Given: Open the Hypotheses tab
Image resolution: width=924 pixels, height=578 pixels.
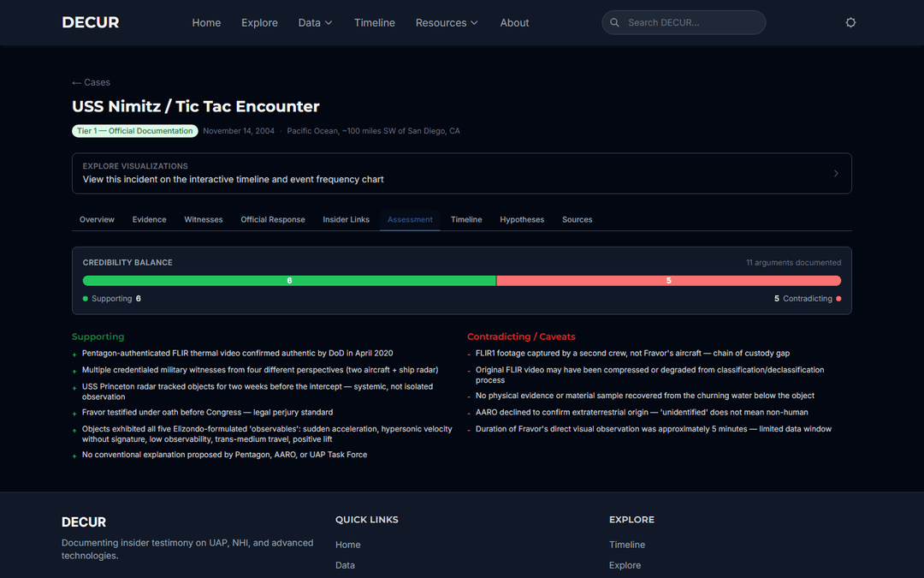Looking at the screenshot, I should pyautogui.click(x=522, y=220).
